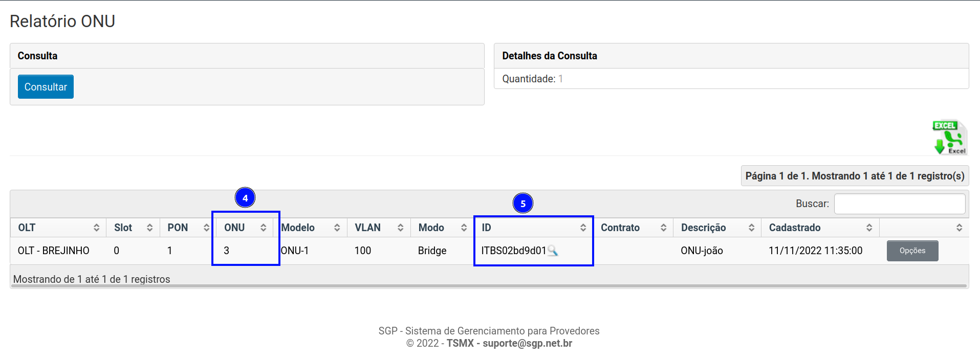Click the Consulta panel header
The width and height of the screenshot is (980, 359).
point(247,56)
